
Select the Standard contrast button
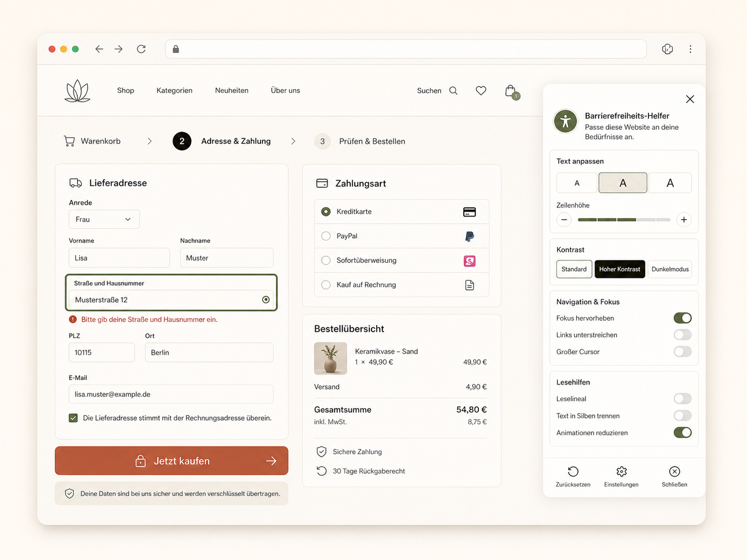pos(574,269)
